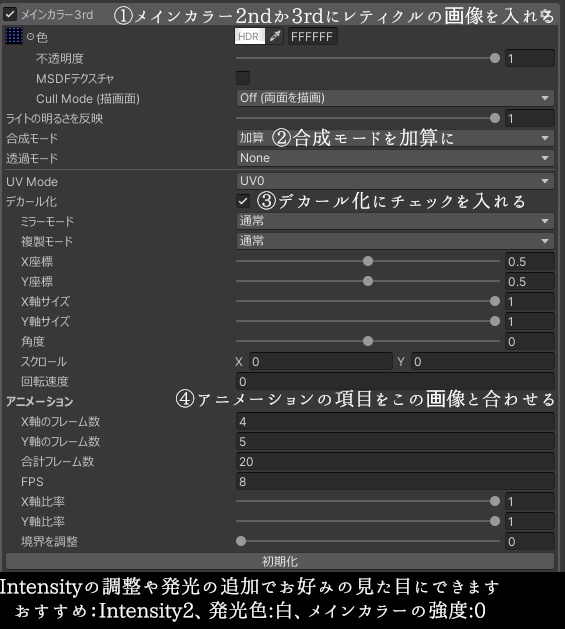Edit the X軸サイズ value field
This screenshot has height=629, width=565.
[530, 302]
